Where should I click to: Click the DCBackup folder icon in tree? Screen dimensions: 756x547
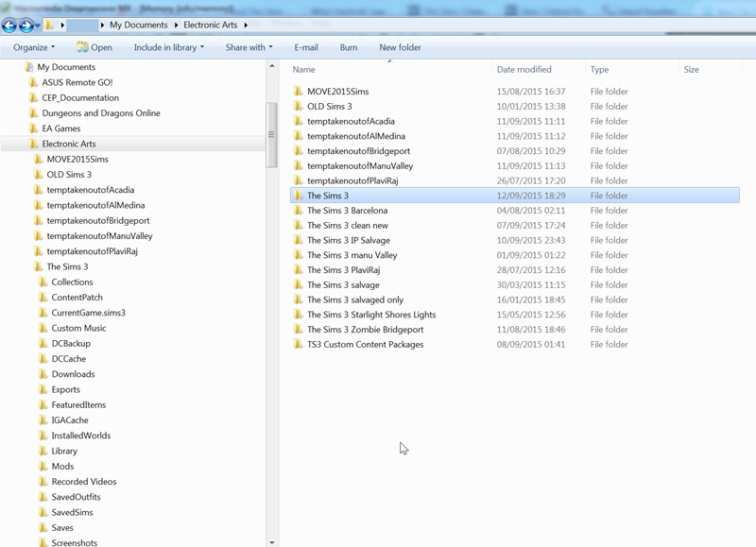tap(43, 344)
